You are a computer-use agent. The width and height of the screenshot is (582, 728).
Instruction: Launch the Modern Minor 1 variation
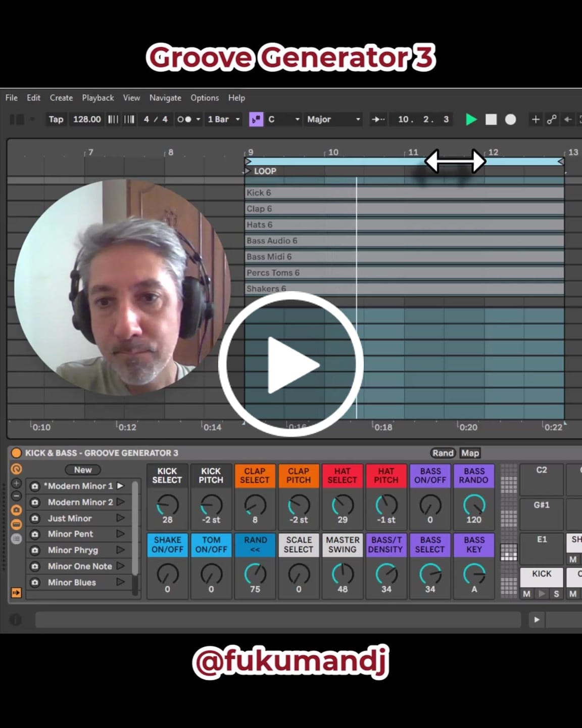pos(120,486)
